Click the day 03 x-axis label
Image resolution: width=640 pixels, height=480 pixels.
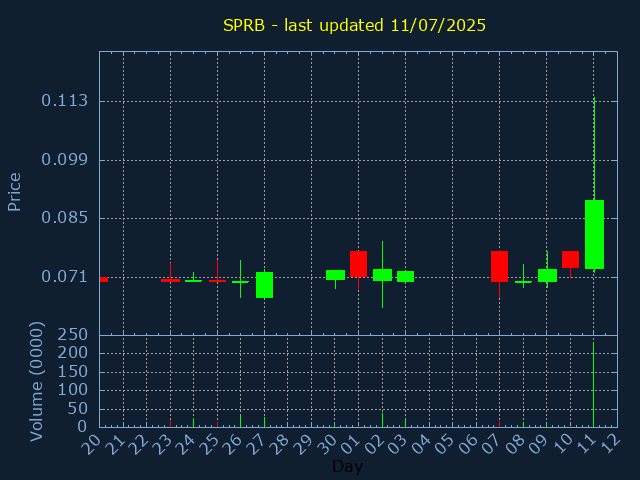(397, 444)
